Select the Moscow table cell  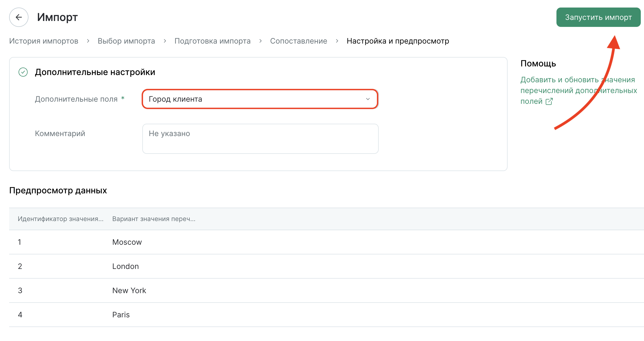[127, 242]
